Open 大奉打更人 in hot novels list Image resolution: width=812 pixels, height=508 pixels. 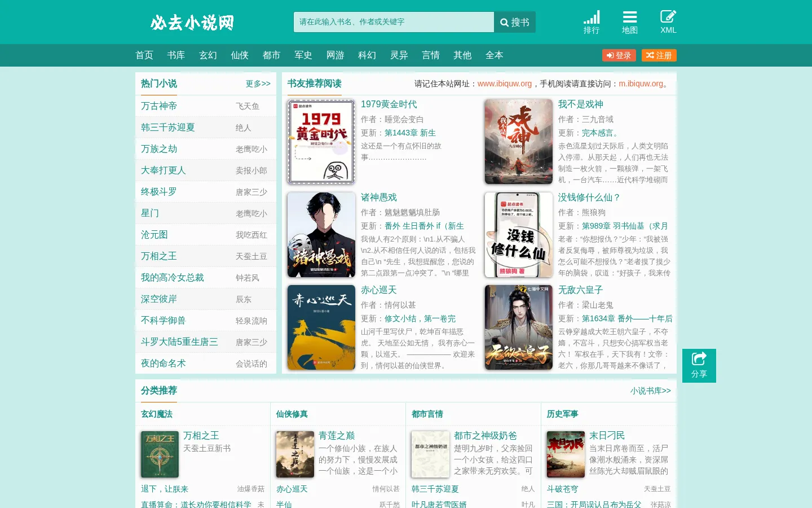coord(164,170)
